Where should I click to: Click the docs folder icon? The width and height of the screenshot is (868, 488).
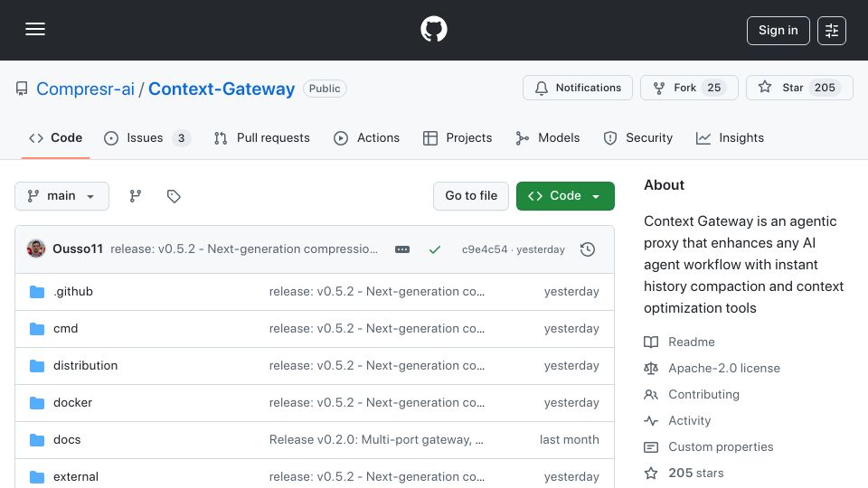tap(37, 440)
